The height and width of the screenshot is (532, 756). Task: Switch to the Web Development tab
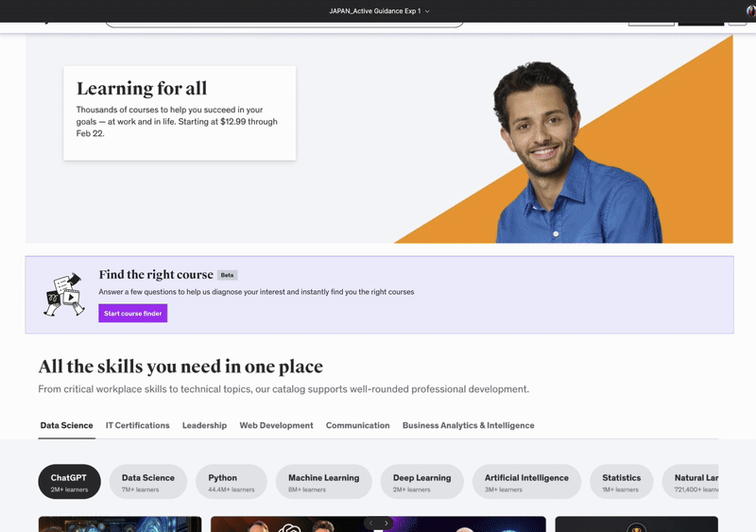click(x=276, y=425)
